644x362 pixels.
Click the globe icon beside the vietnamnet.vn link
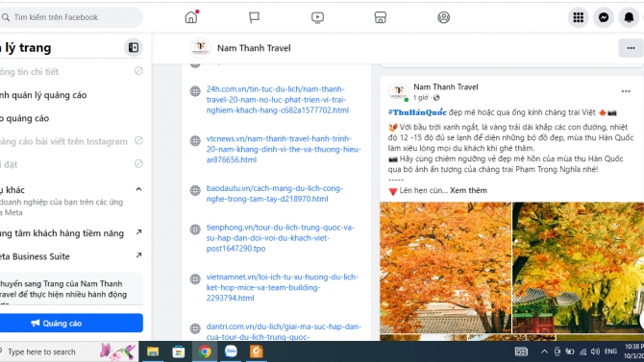point(195,279)
